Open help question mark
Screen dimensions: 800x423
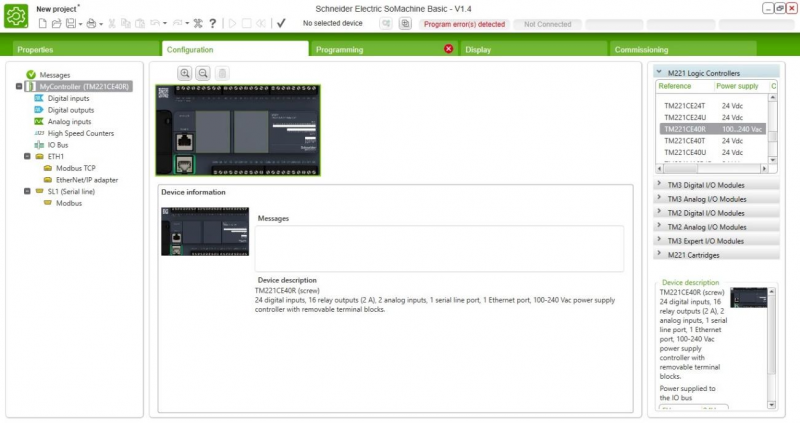[x=213, y=23]
